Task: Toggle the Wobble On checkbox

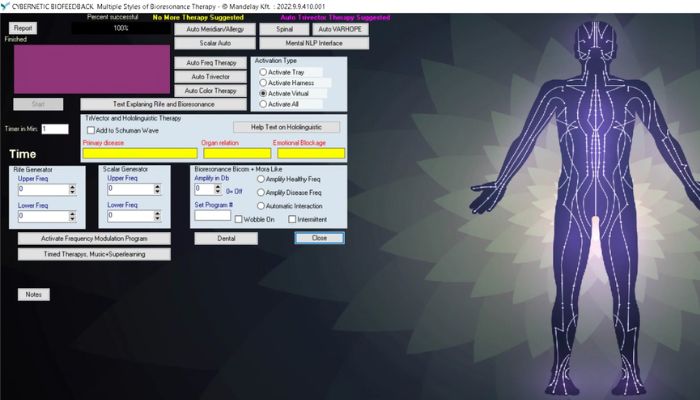Action: pyautogui.click(x=238, y=219)
